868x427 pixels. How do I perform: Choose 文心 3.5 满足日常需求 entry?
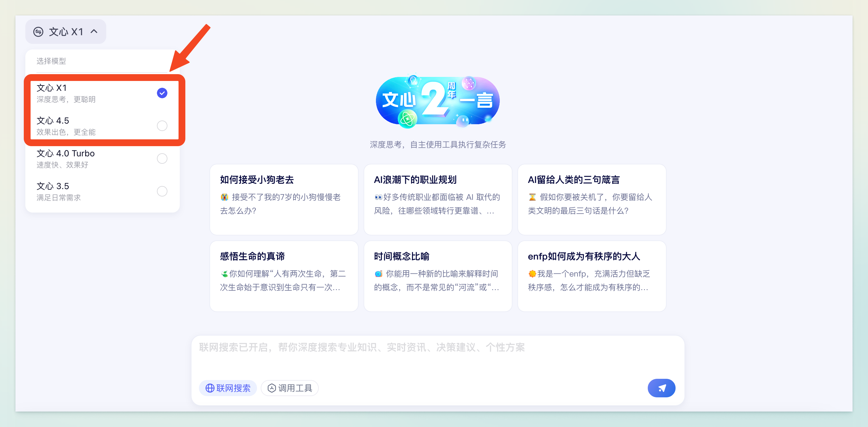59,192
